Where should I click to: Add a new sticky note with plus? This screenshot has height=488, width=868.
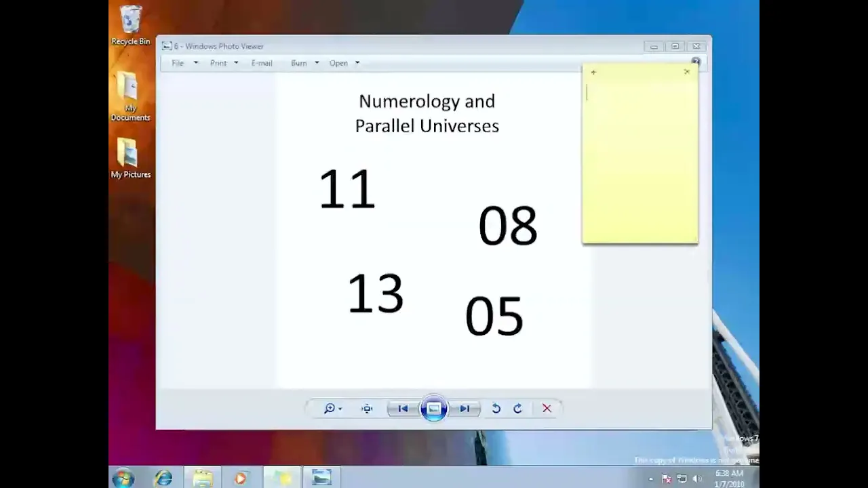(x=593, y=72)
